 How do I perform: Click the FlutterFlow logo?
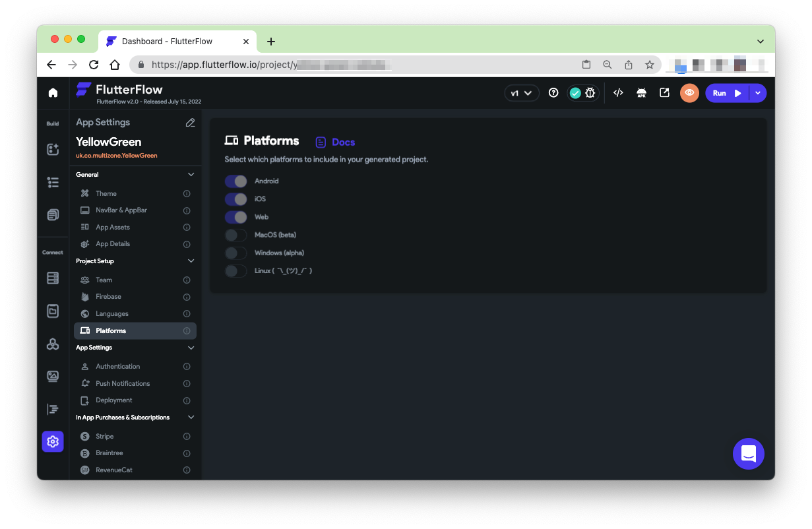pos(119,90)
